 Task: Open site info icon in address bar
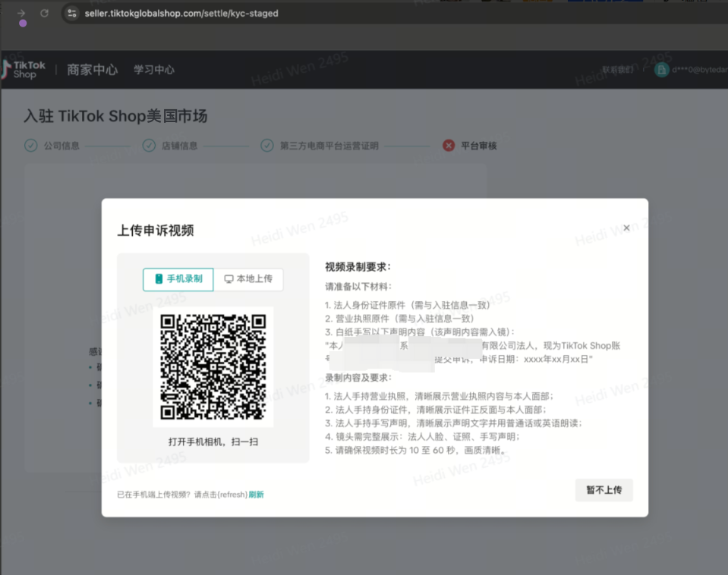[x=72, y=14]
